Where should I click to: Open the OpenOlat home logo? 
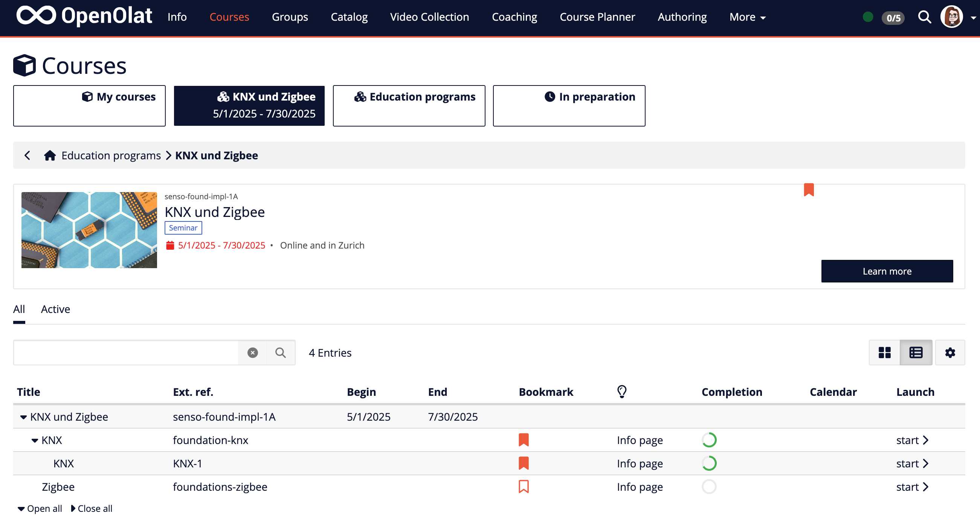pos(84,16)
